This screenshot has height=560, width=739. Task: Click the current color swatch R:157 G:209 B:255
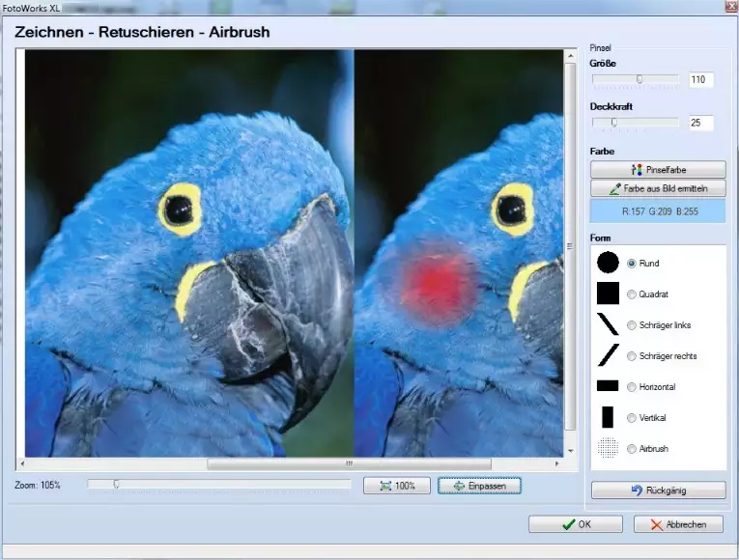tap(658, 211)
